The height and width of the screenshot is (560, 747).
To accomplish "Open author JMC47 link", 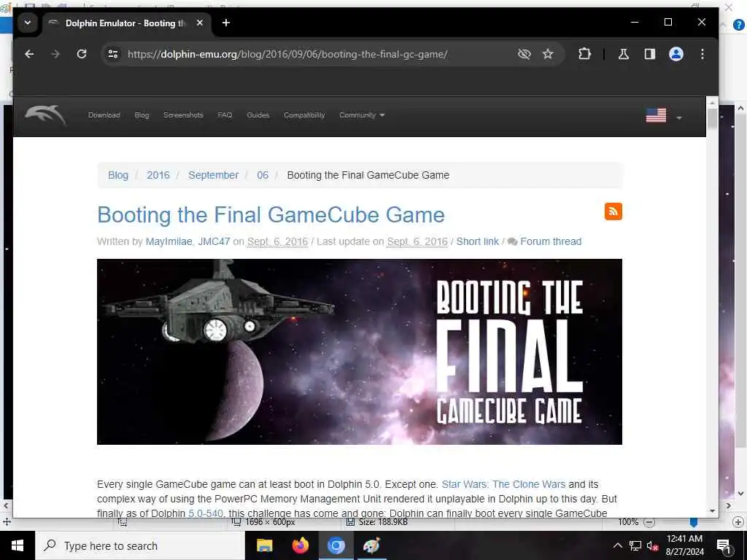I will (x=214, y=242).
